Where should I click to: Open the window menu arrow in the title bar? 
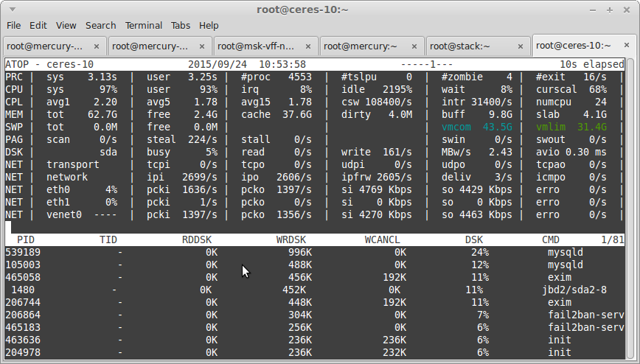click(x=13, y=10)
